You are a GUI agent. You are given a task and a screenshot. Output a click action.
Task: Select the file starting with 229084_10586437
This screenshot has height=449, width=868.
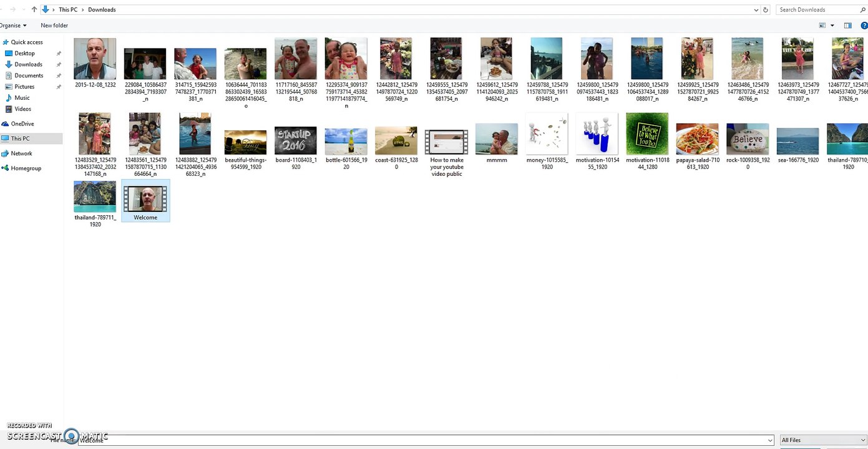coord(145,75)
